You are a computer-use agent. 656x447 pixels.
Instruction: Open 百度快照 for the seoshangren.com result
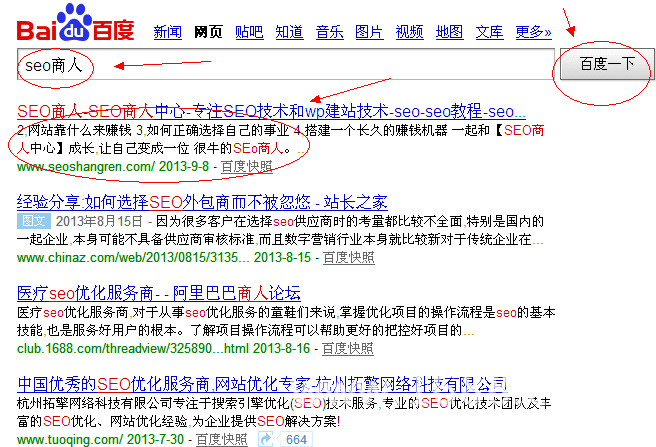pos(247,167)
